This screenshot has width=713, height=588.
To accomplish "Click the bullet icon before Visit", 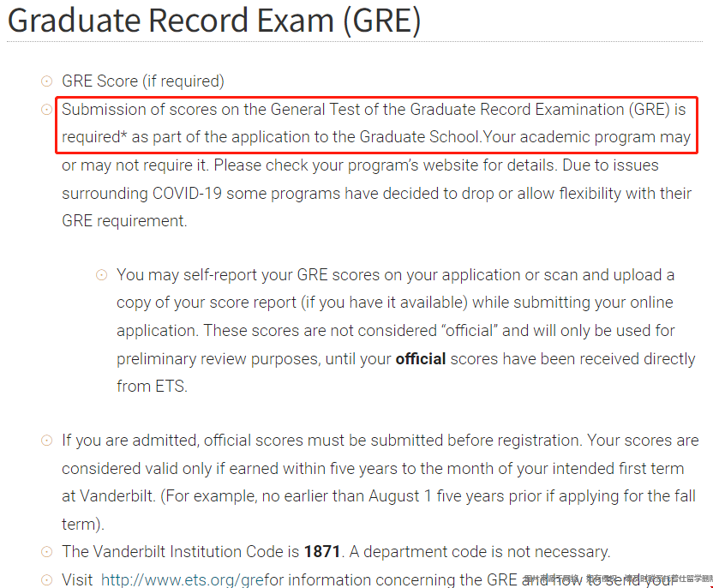I will click(47, 579).
